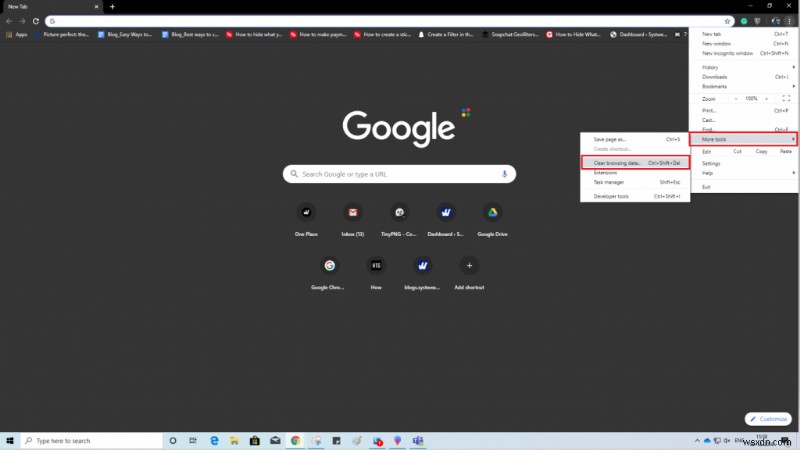Screen dimensions: 800x450
Task: Click the back navigation arrow
Action: (x=9, y=21)
